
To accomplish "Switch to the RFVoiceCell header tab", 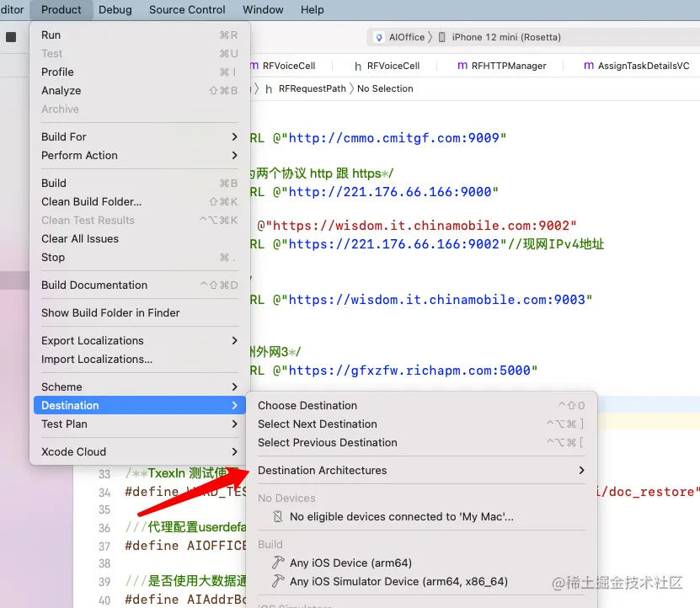I will 387,66.
